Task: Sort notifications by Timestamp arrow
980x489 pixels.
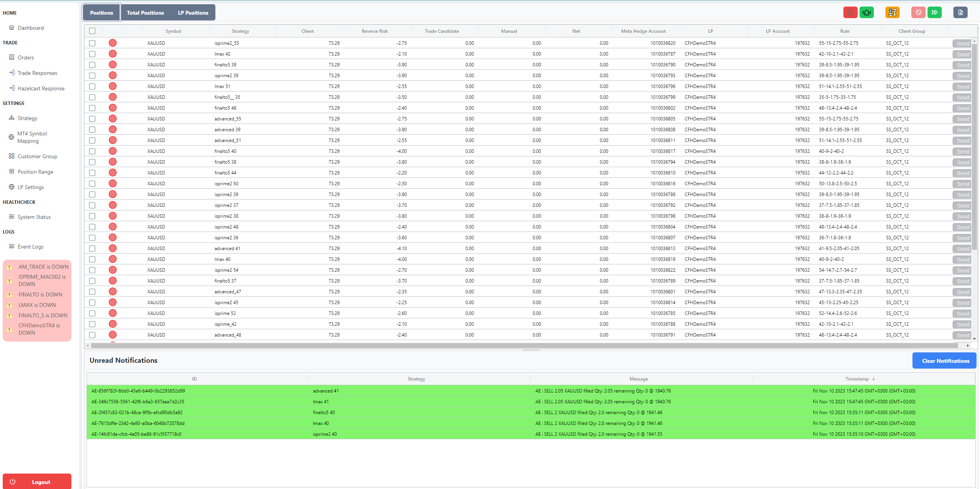Action: (x=873, y=379)
